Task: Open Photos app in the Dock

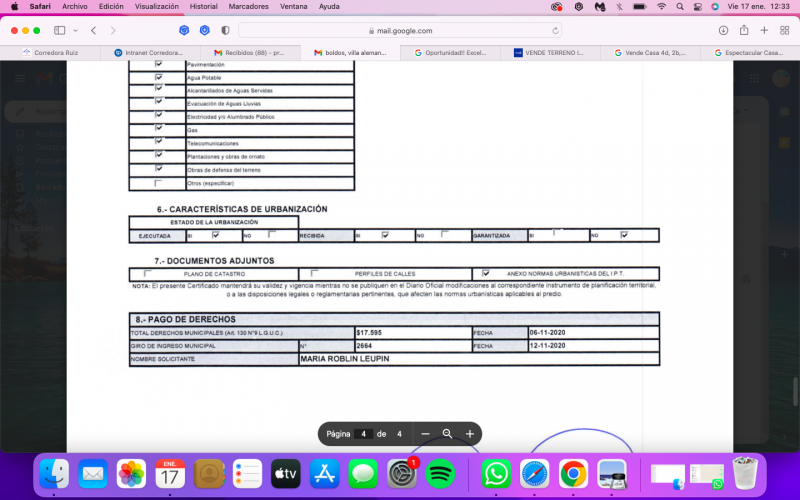Action: pos(131,474)
